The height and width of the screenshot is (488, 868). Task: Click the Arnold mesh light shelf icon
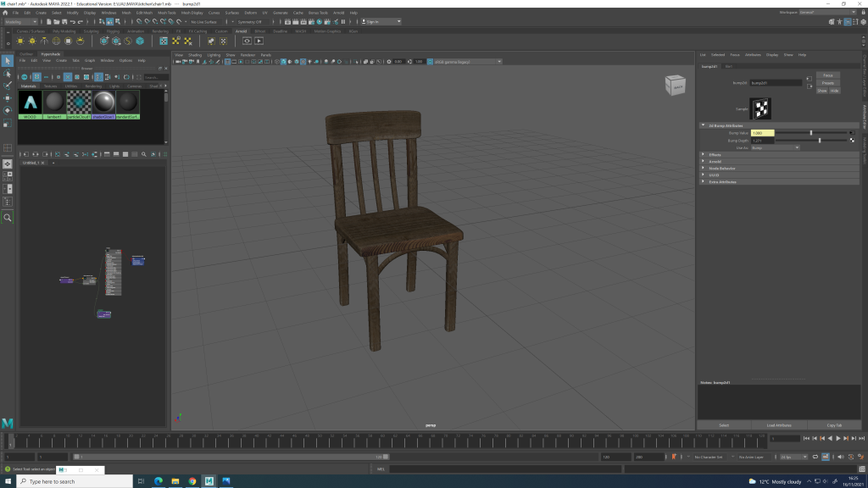coord(33,41)
